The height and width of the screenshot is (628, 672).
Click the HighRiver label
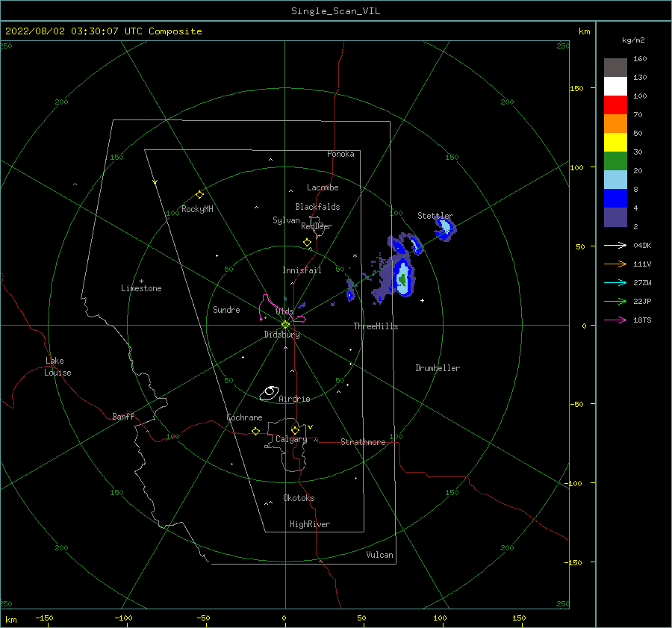[310, 524]
